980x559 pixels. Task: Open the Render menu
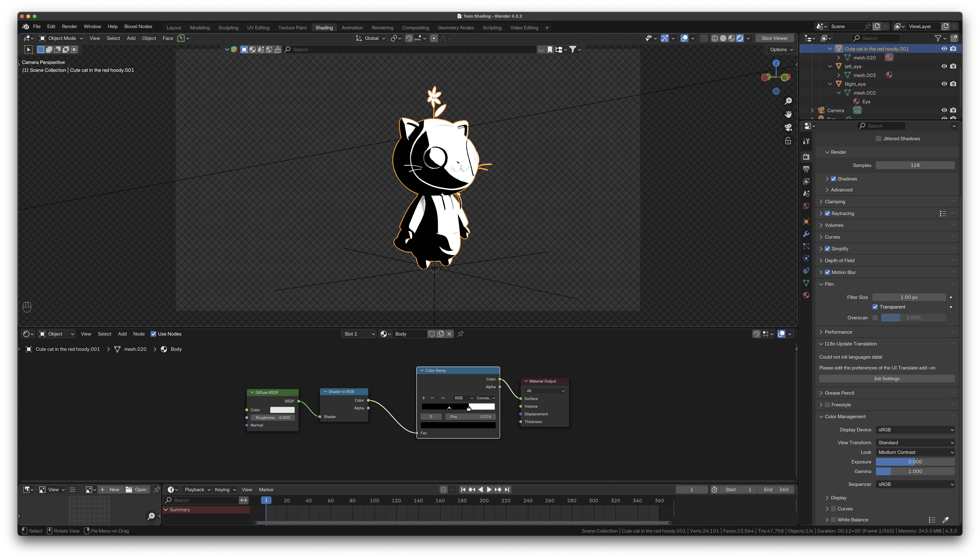[x=69, y=27]
